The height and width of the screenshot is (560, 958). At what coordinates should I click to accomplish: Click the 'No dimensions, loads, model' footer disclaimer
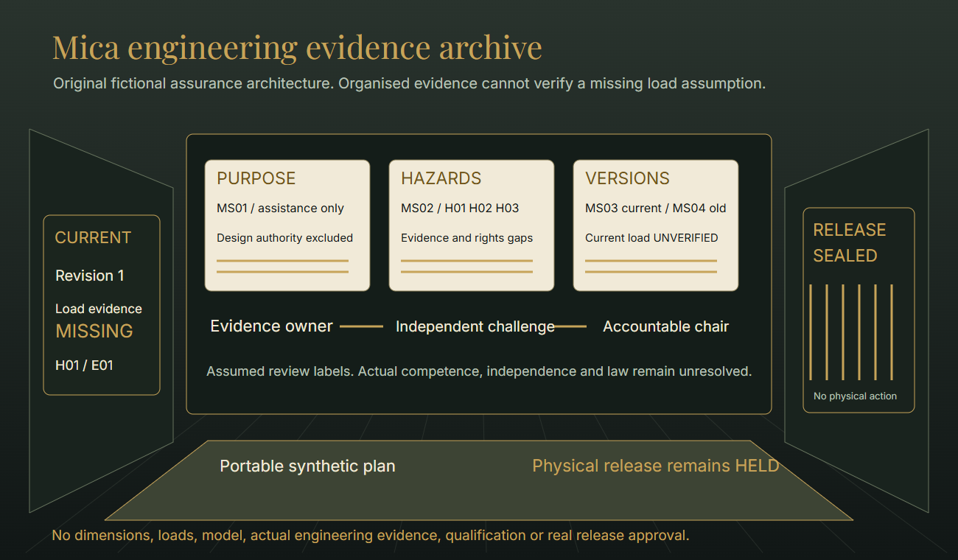click(x=371, y=535)
